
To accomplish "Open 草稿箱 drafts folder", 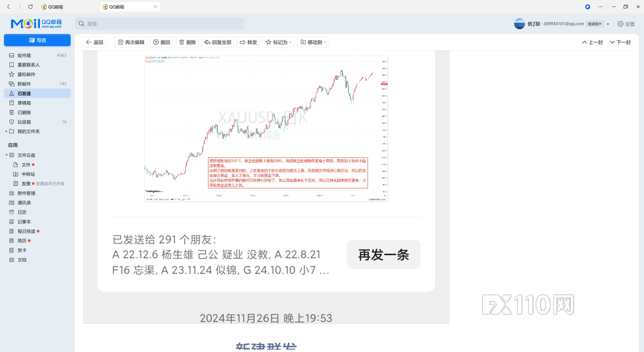I will [37, 103].
